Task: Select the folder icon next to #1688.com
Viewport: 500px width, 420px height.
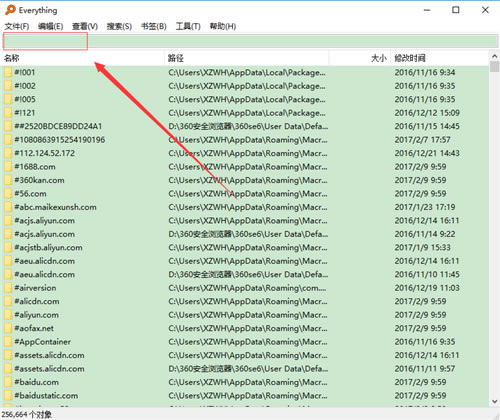Action: click(x=8, y=167)
